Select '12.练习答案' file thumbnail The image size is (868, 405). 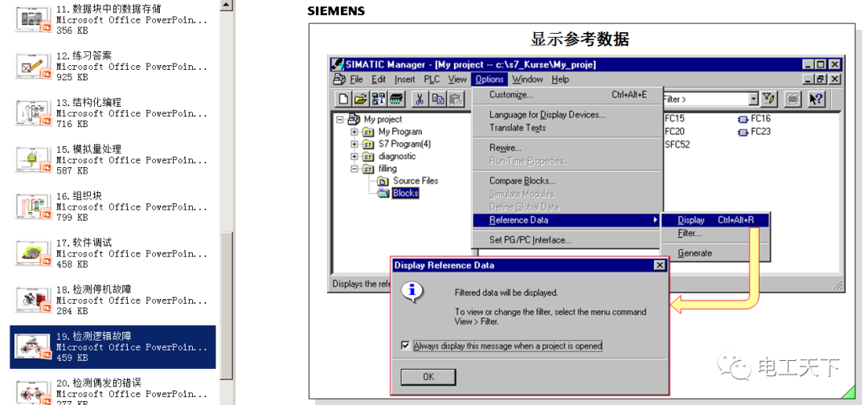click(x=33, y=67)
